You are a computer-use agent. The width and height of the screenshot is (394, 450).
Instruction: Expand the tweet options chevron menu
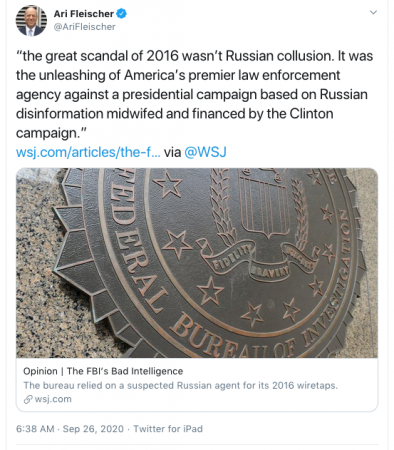[374, 13]
